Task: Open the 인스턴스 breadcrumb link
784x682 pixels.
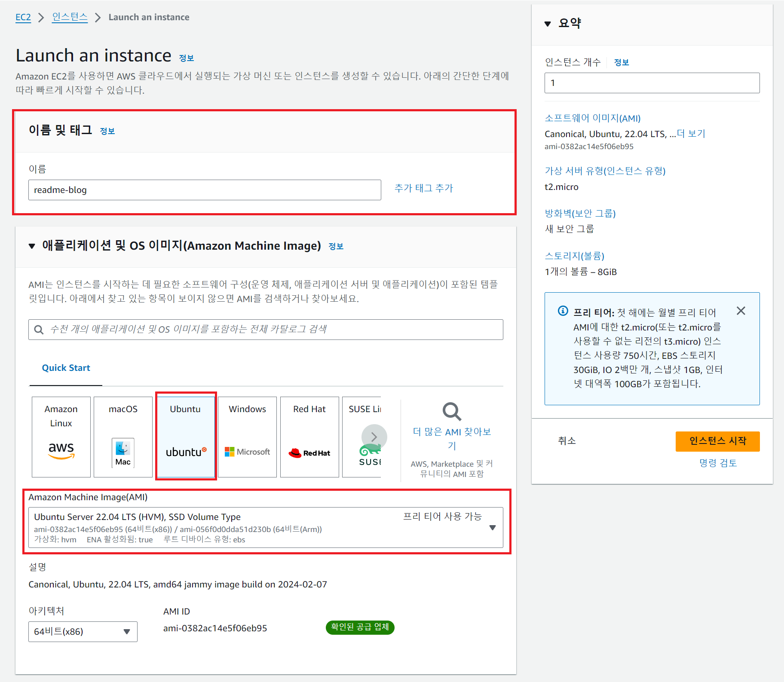Action: click(x=70, y=17)
